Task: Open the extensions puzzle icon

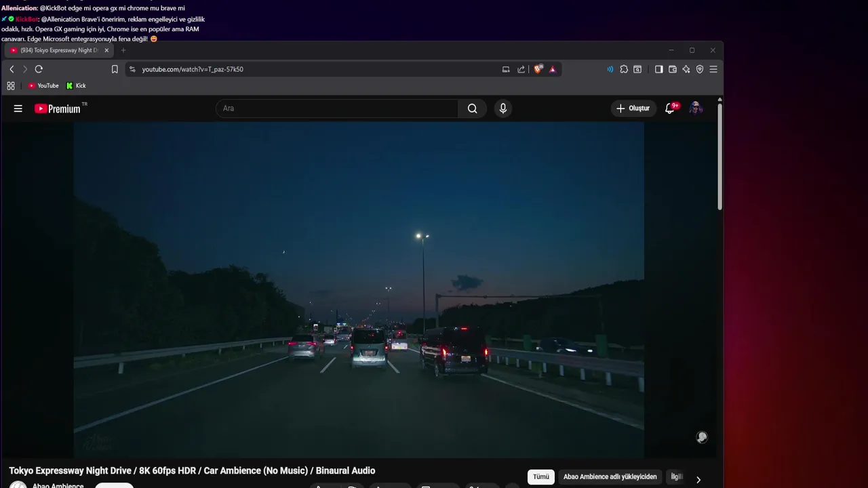Action: click(x=624, y=69)
